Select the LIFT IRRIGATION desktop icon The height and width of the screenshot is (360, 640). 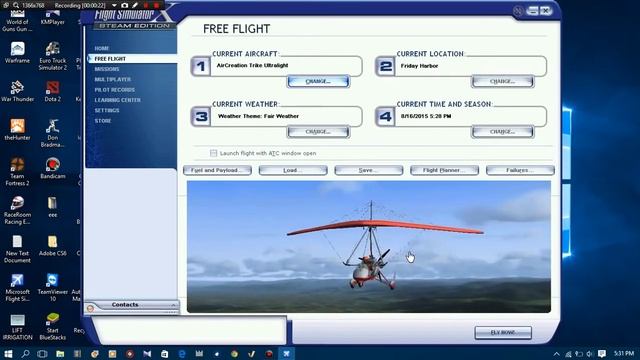tap(17, 327)
